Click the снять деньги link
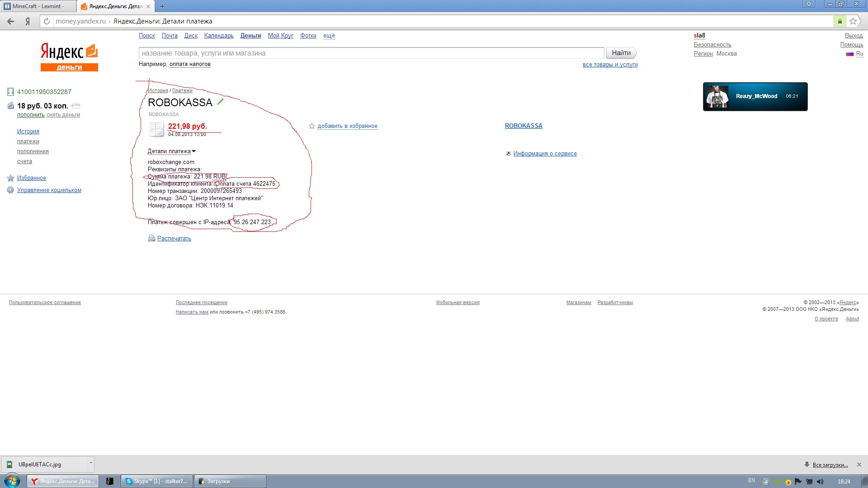 point(63,115)
